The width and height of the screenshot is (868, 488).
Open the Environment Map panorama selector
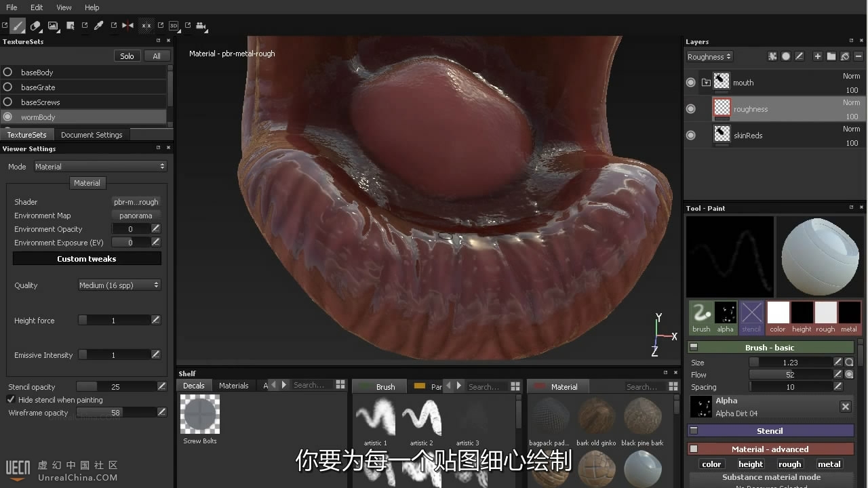tap(136, 216)
